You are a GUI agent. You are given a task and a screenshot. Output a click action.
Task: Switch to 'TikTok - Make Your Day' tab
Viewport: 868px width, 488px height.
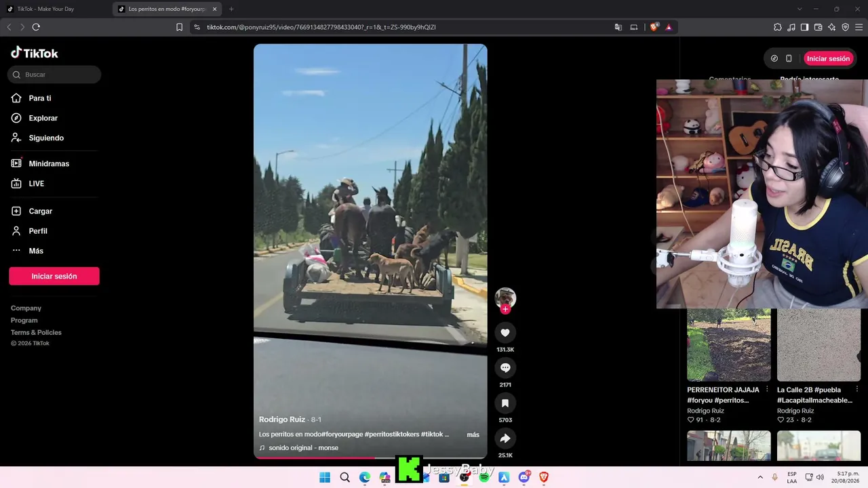tap(54, 9)
